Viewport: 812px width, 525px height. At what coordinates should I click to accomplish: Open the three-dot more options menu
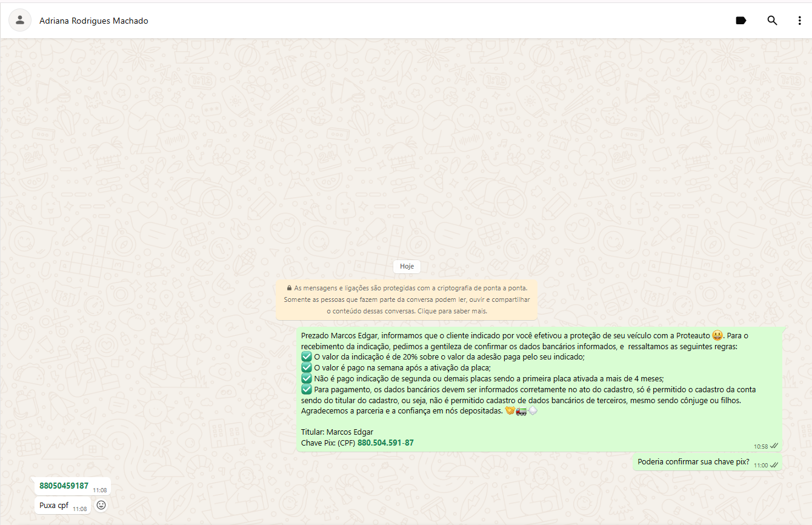pos(799,21)
